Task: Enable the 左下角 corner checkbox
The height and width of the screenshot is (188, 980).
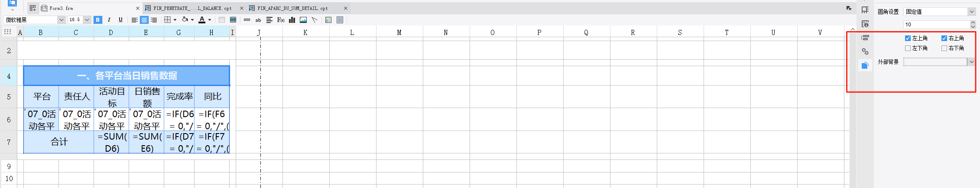Action: click(x=908, y=48)
